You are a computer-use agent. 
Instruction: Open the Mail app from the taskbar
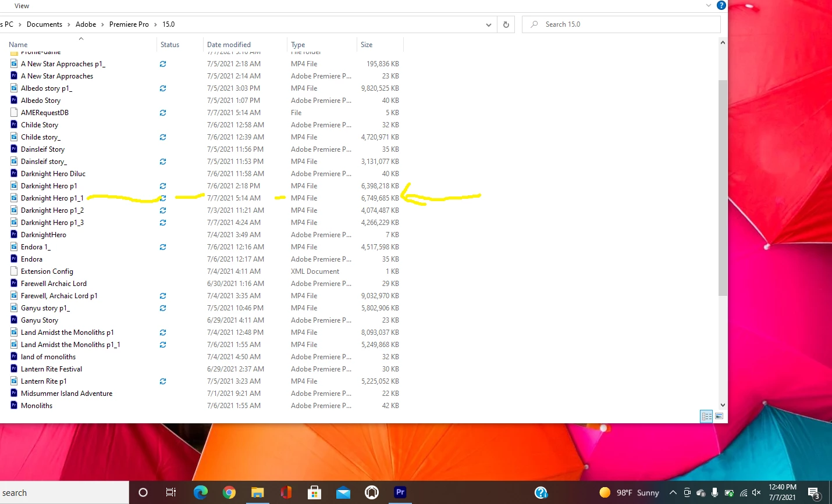(343, 493)
